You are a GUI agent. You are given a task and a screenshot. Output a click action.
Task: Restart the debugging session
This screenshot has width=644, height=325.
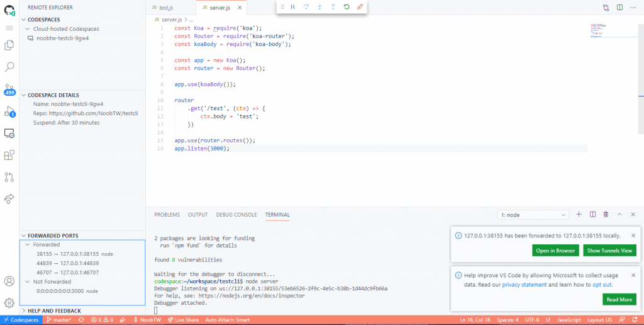coord(347,7)
